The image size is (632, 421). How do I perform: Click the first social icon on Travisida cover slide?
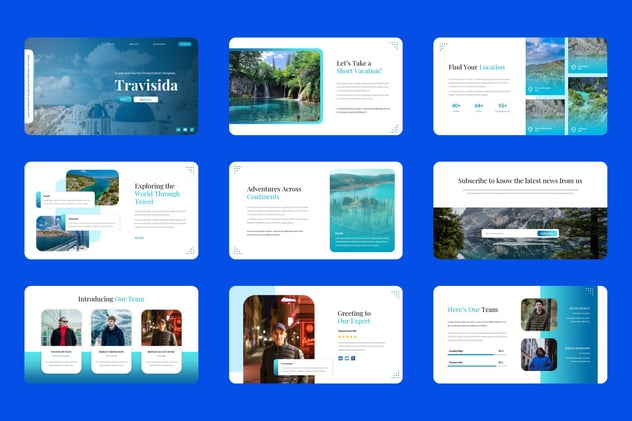[179, 130]
